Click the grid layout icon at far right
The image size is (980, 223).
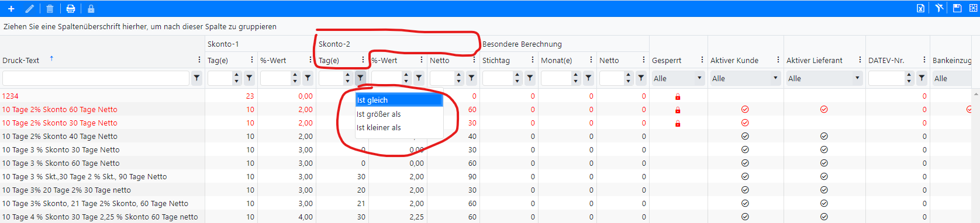[x=974, y=8]
